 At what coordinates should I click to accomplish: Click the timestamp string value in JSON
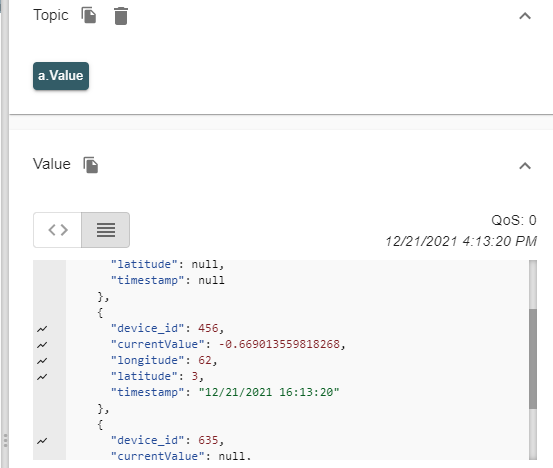269,392
